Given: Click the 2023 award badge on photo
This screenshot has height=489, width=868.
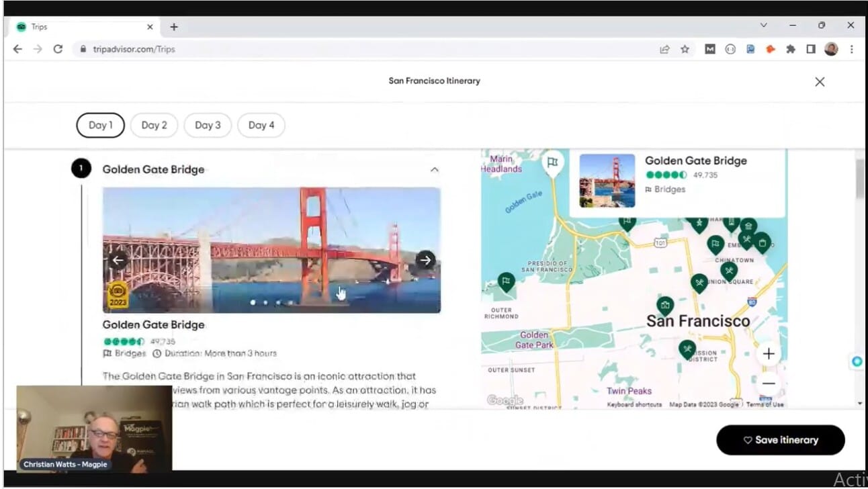Looking at the screenshot, I should coord(118,294).
